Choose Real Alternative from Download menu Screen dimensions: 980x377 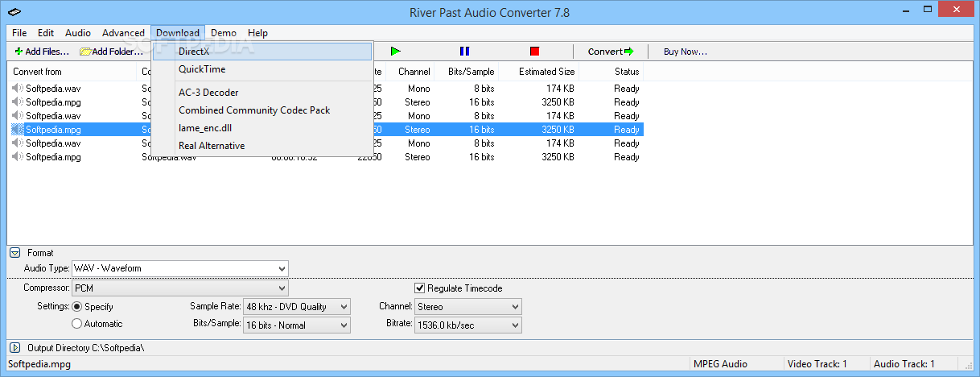(262, 146)
